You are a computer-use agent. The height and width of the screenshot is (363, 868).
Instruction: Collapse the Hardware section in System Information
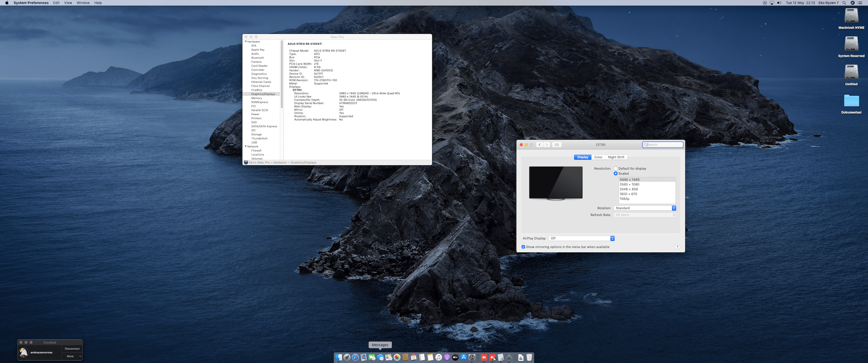[245, 42]
